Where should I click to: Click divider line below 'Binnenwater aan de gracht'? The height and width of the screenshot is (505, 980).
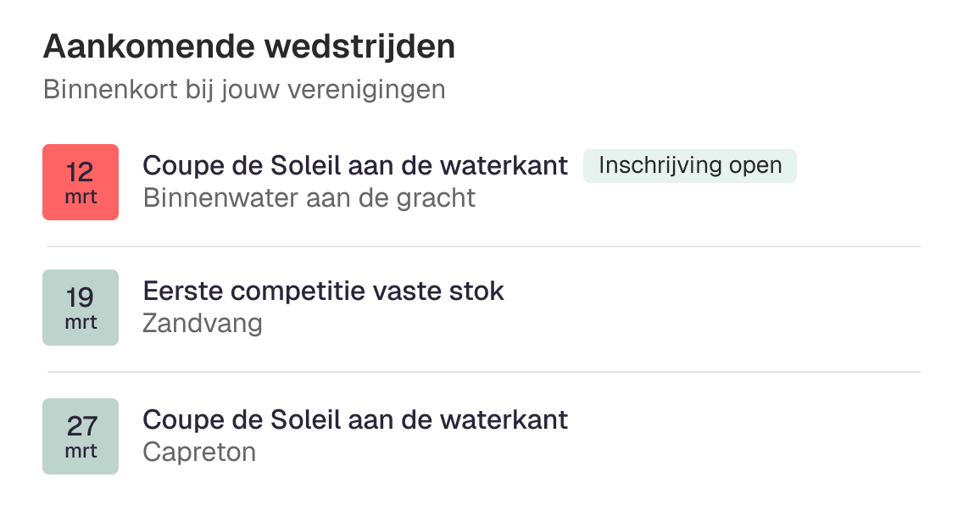[483, 247]
